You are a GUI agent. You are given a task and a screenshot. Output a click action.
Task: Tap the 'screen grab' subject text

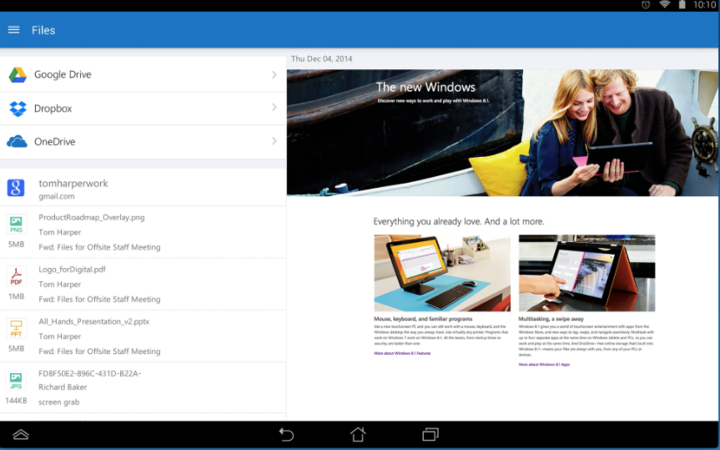point(59,402)
